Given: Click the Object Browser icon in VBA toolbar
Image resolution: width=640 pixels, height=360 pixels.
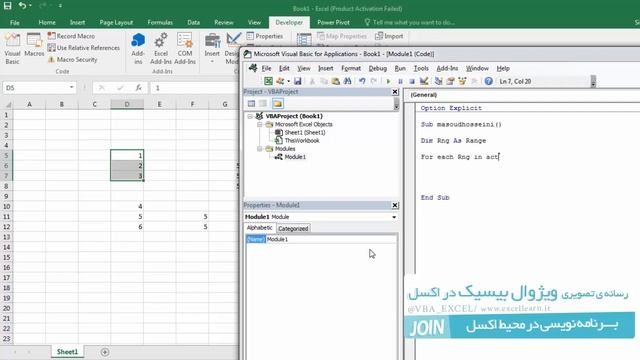Looking at the screenshot, I should pyautogui.click(x=462, y=81).
